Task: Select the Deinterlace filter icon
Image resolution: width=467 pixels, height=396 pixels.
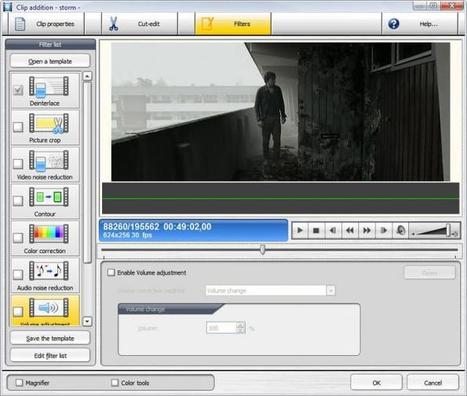Action: point(49,86)
